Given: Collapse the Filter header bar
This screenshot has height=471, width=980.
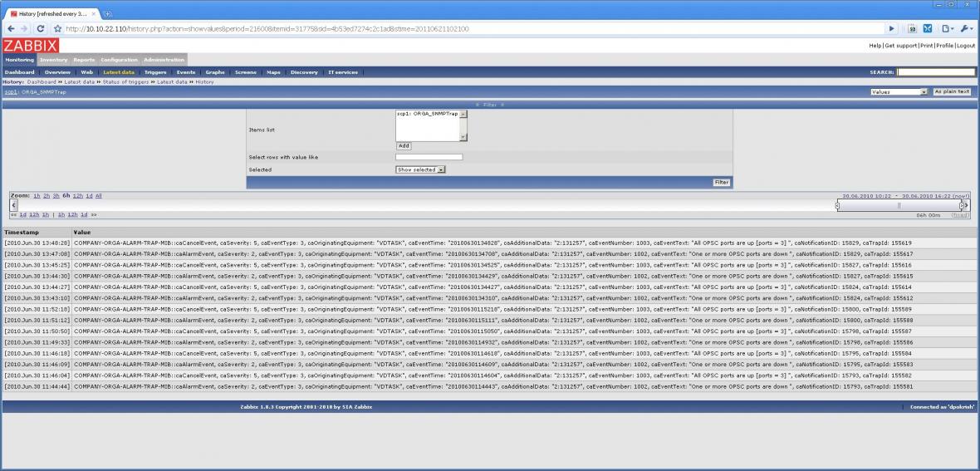Looking at the screenshot, I should point(490,105).
